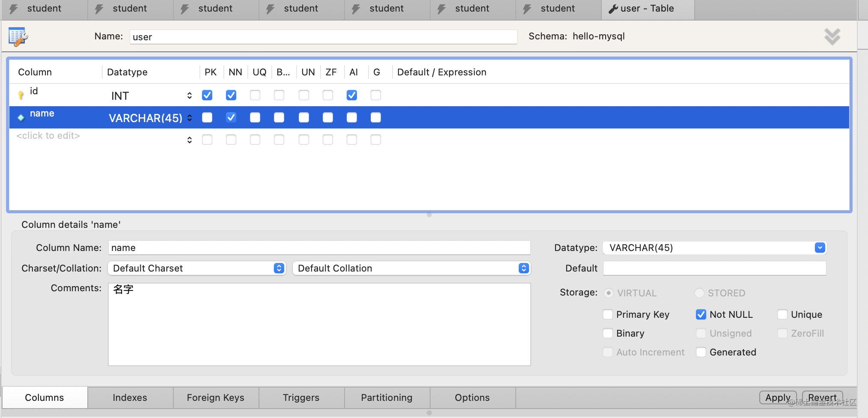Toggle AI checkbox for id column

tap(352, 95)
